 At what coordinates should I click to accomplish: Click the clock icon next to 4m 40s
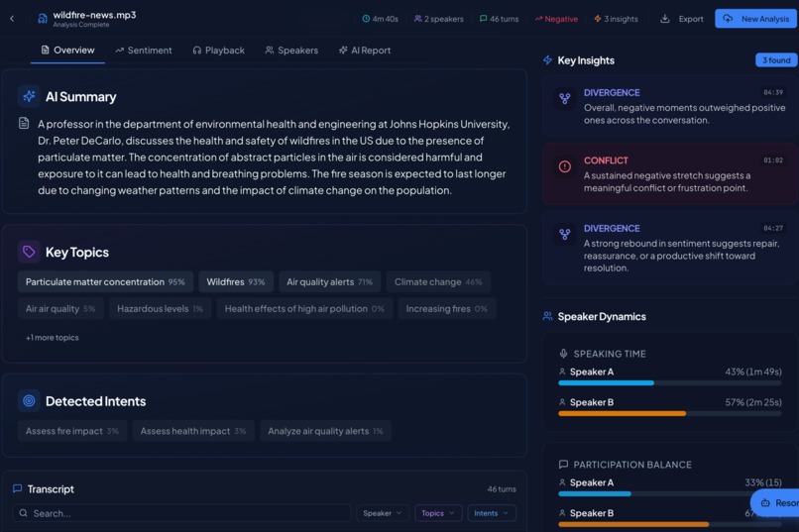click(366, 19)
